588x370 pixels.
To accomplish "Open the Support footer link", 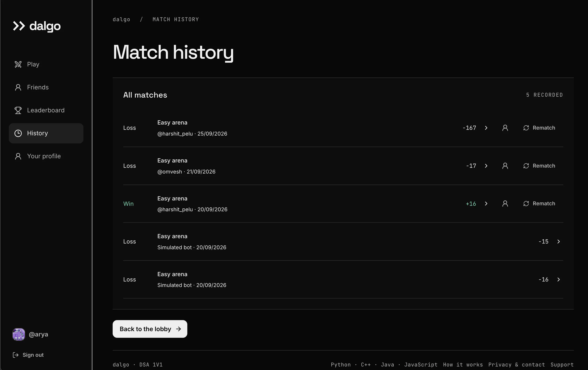I will (562, 365).
